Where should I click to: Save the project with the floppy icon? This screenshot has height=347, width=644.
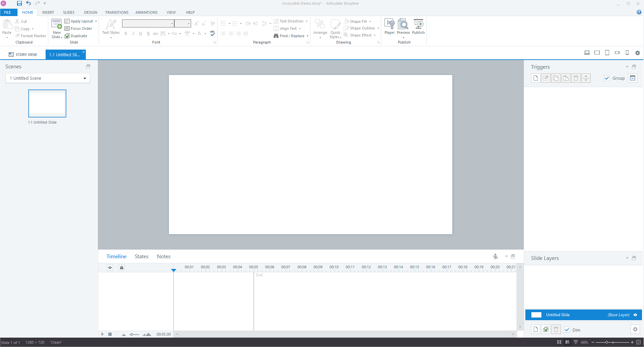tap(19, 3)
